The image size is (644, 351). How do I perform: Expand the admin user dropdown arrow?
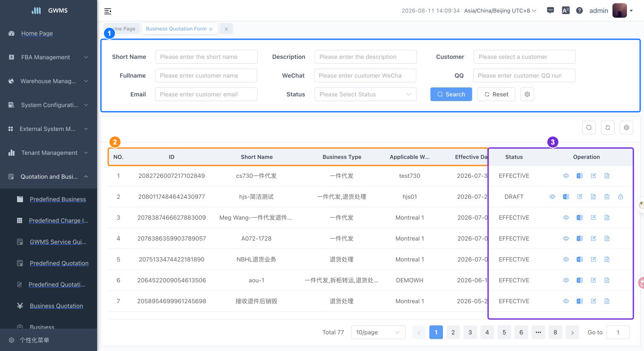coord(631,11)
